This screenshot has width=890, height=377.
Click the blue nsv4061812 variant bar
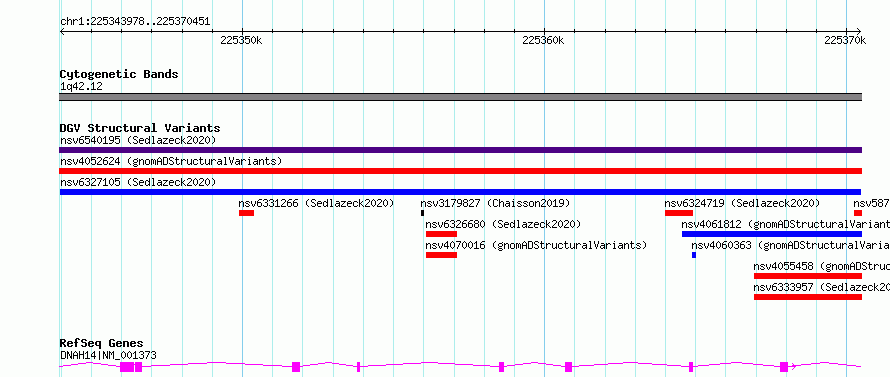pos(772,234)
